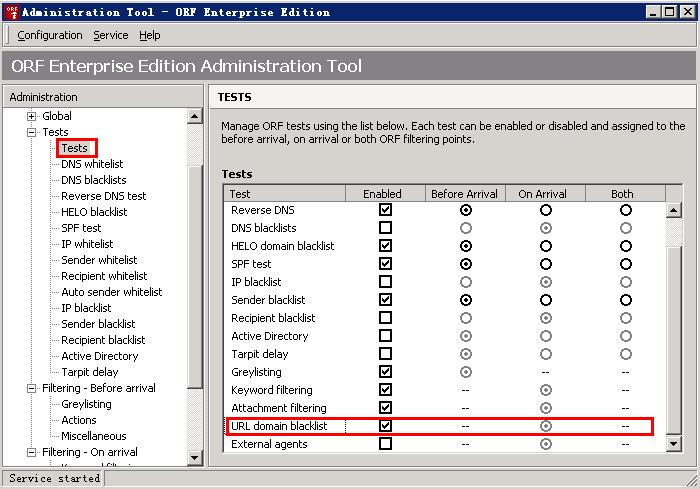Image resolution: width=700 pixels, height=489 pixels.
Task: Click the Test column header
Action: (x=290, y=194)
